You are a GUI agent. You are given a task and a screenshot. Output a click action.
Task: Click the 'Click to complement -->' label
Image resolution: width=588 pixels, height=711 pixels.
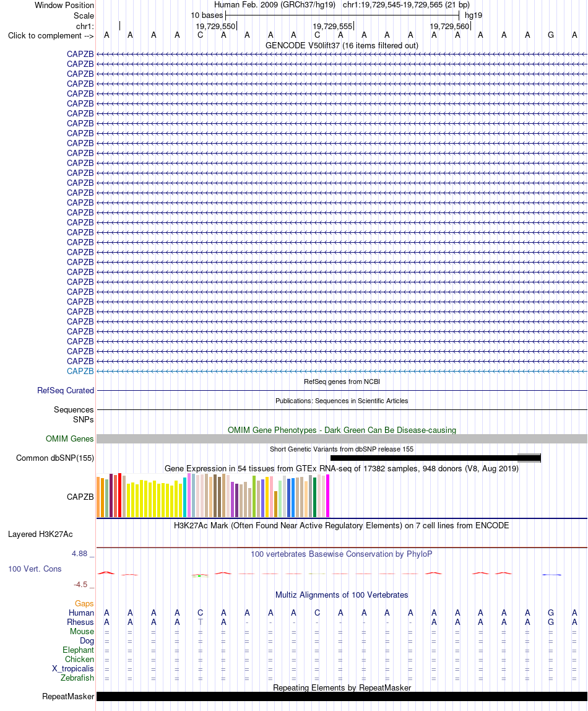(51, 36)
